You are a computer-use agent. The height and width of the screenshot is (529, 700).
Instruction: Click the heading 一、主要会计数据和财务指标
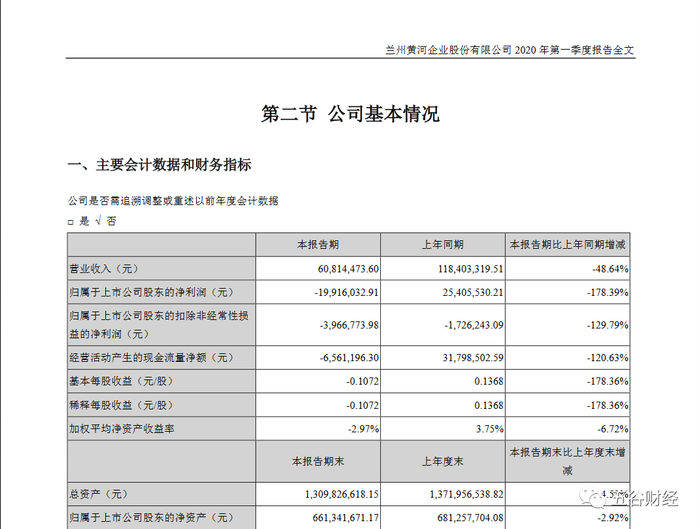point(159,165)
